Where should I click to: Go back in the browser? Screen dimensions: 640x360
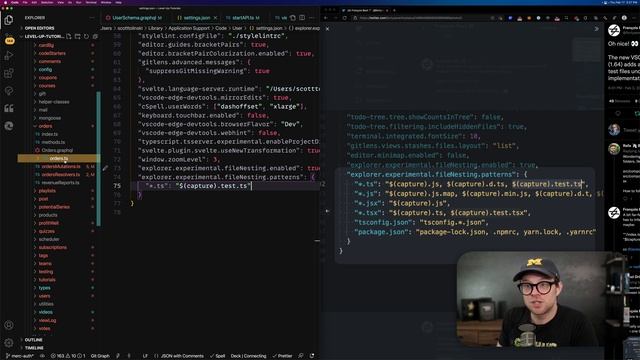[326, 18]
